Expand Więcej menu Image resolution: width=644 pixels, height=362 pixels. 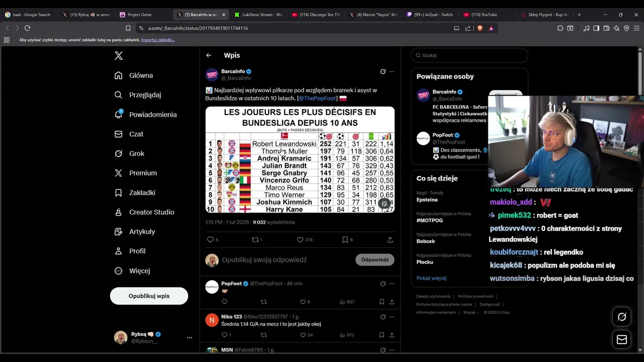tap(132, 270)
